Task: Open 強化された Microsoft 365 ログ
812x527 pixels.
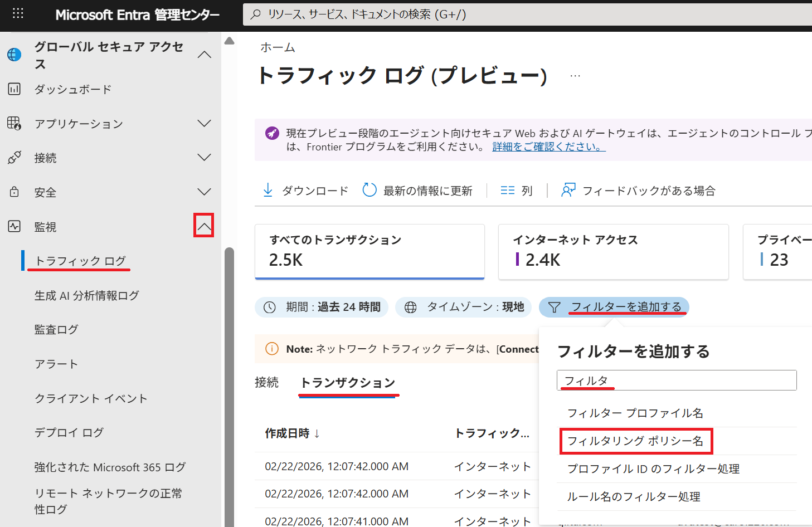Action: point(110,467)
